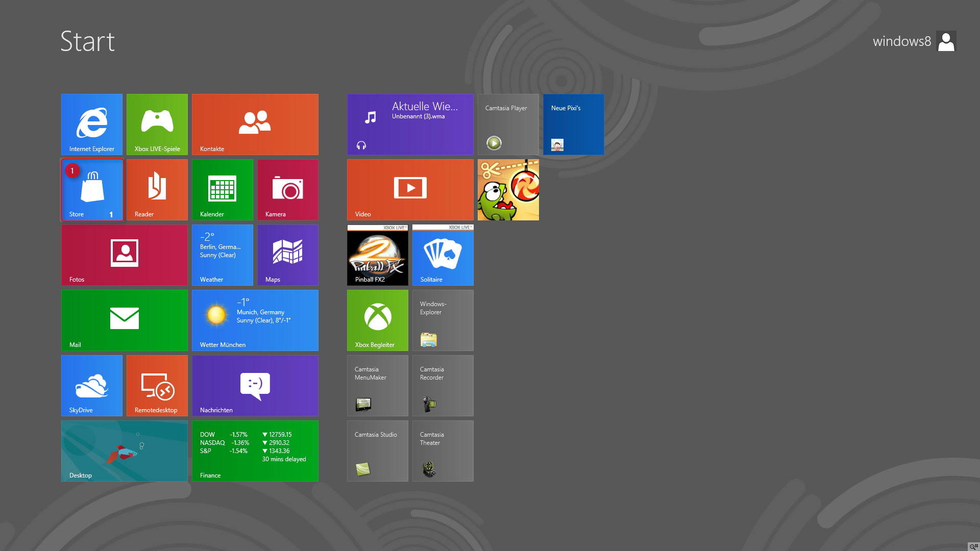Open the Video tile
Viewport: 980px width, 551px height.
pos(410,190)
